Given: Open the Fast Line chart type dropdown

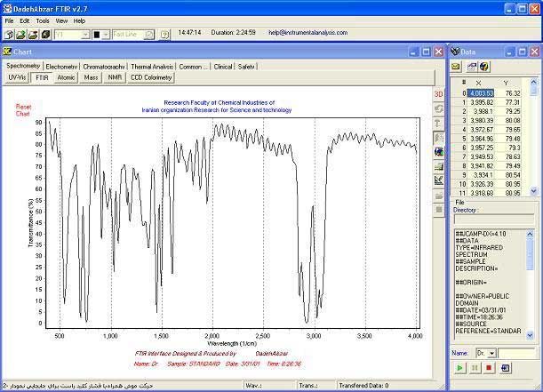Looking at the screenshot, I should (149, 35).
